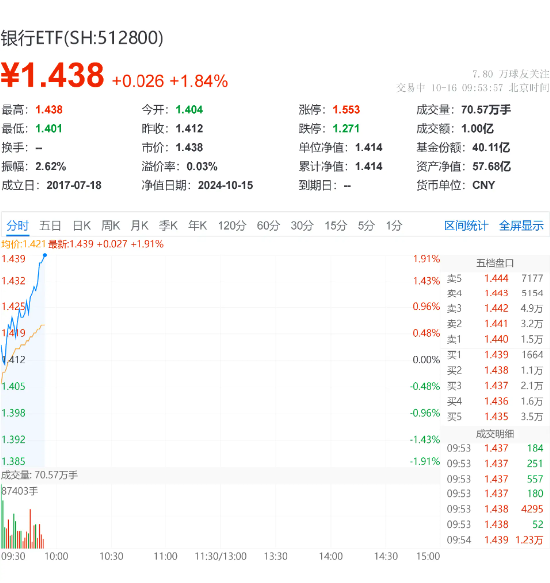Click the 最低 value 1.401
The height and width of the screenshot is (583, 550).
click(49, 129)
